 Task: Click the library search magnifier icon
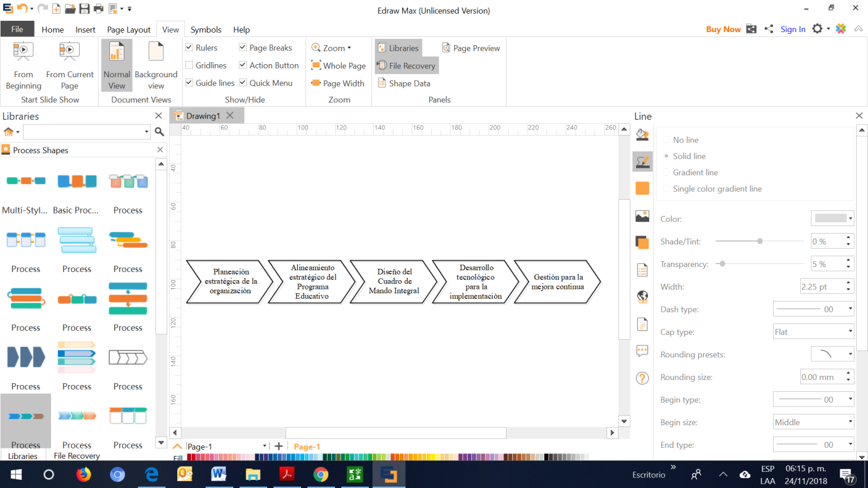click(160, 132)
